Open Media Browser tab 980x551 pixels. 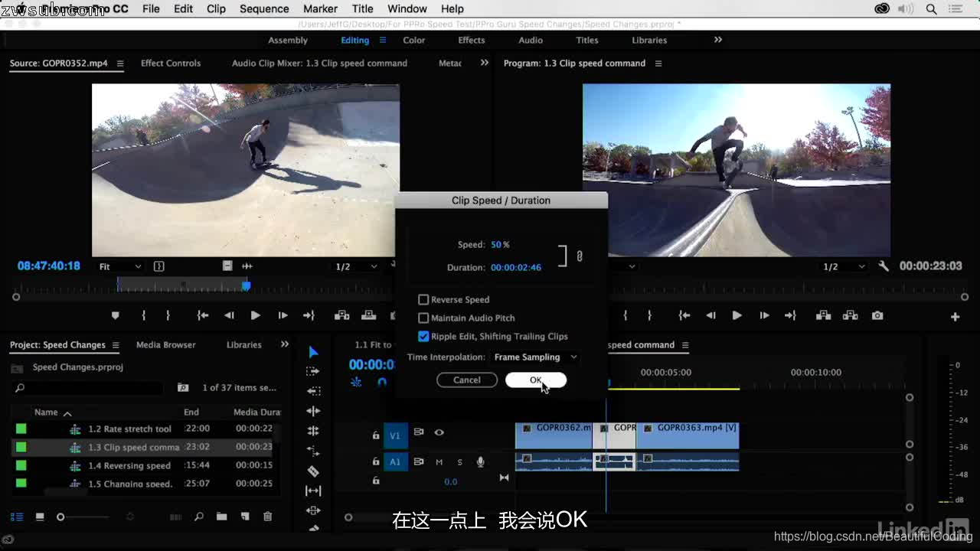(165, 344)
